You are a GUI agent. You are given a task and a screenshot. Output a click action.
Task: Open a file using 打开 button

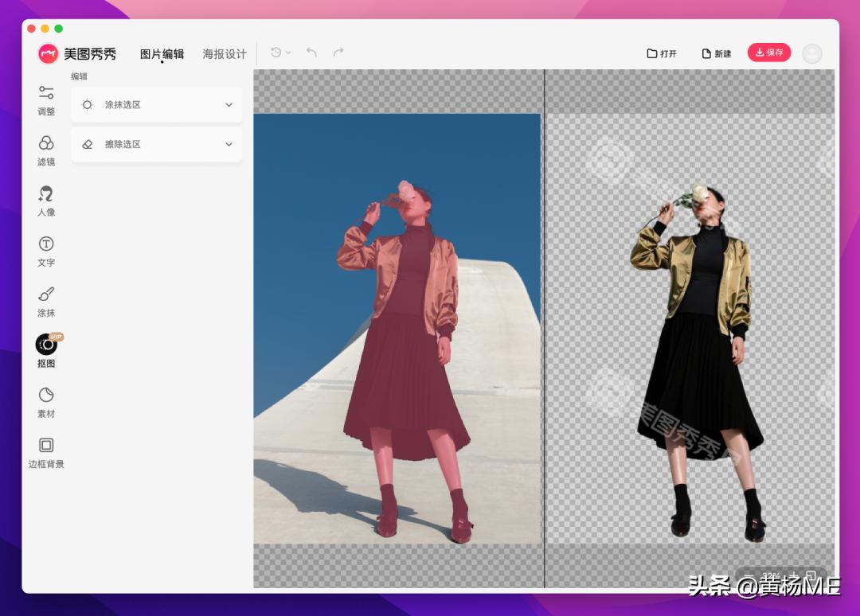[x=662, y=53]
